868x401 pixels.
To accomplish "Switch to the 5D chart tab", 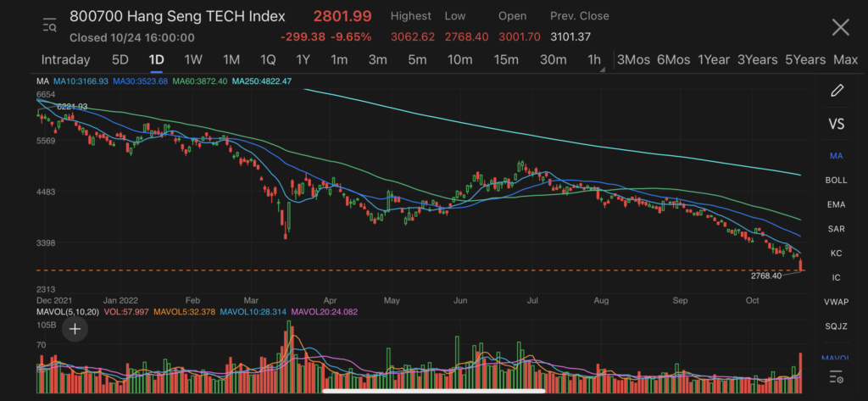I will coord(120,60).
